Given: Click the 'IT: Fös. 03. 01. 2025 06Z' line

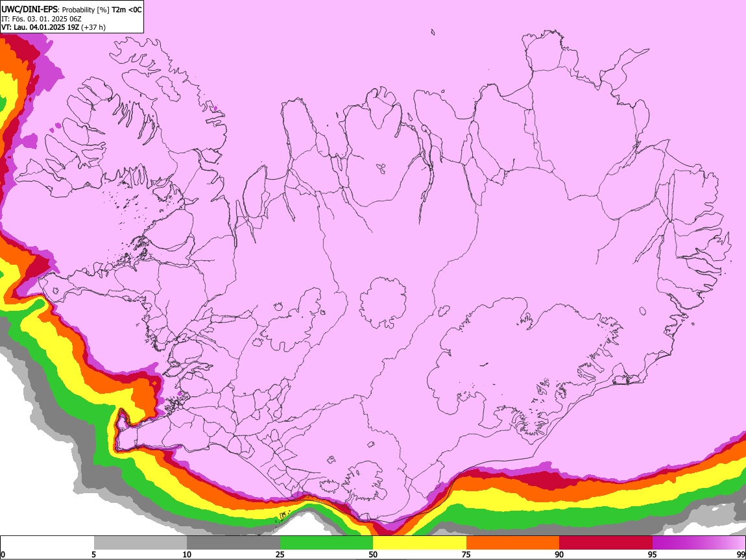Looking at the screenshot, I should click(42, 19).
